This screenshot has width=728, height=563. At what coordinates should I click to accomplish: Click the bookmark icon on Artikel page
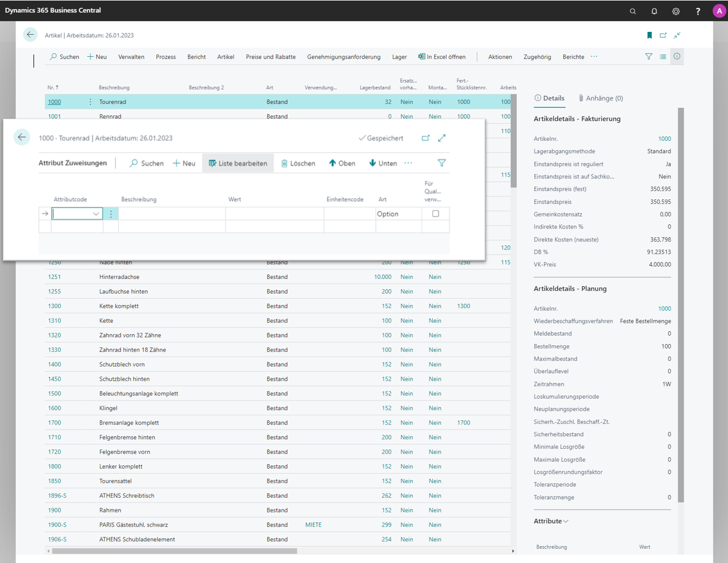pos(650,35)
